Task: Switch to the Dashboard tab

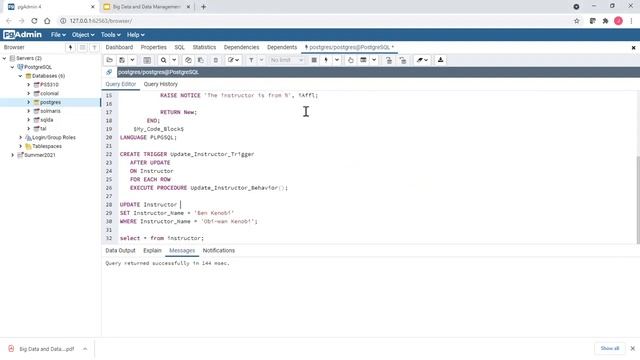Action: pyautogui.click(x=119, y=47)
